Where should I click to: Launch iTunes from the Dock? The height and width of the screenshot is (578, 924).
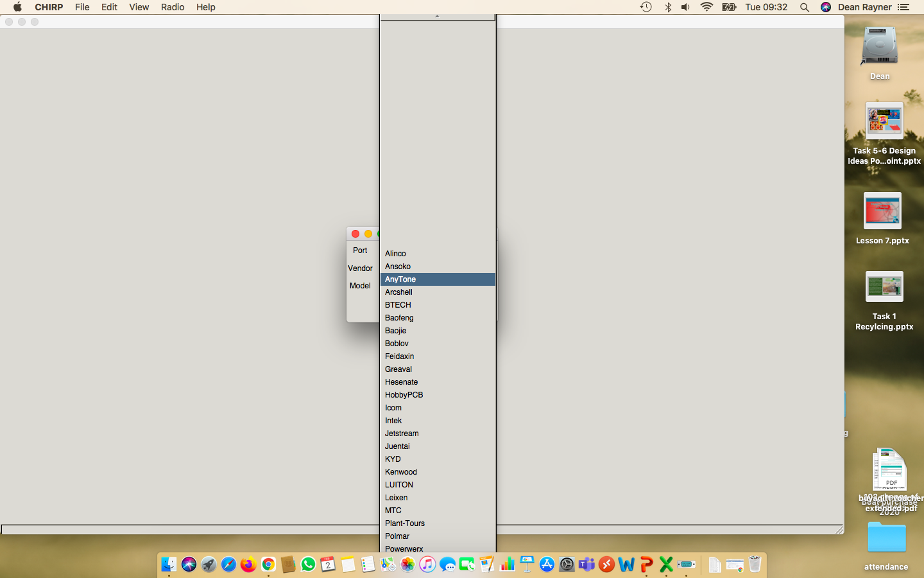pos(427,565)
